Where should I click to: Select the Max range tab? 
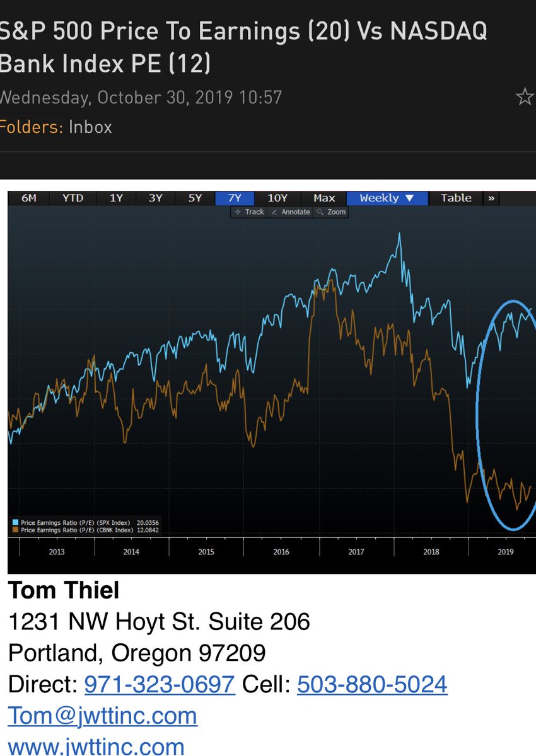[x=324, y=198]
